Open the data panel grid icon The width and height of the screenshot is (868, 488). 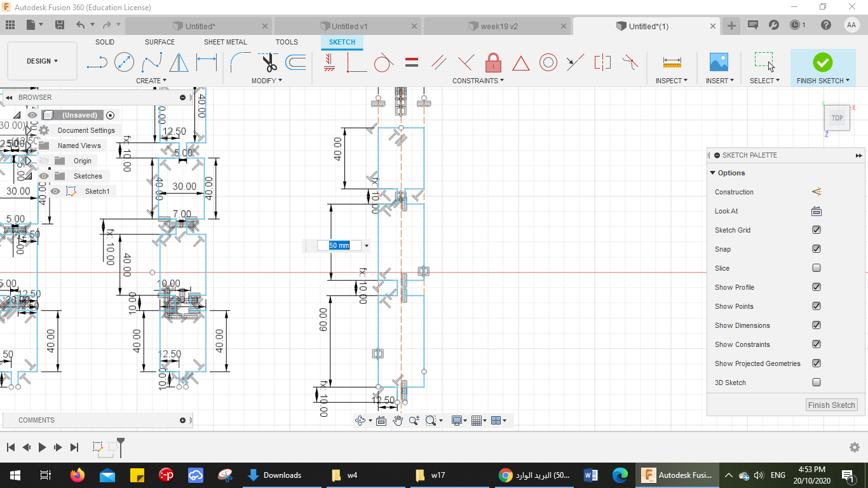pyautogui.click(x=10, y=25)
